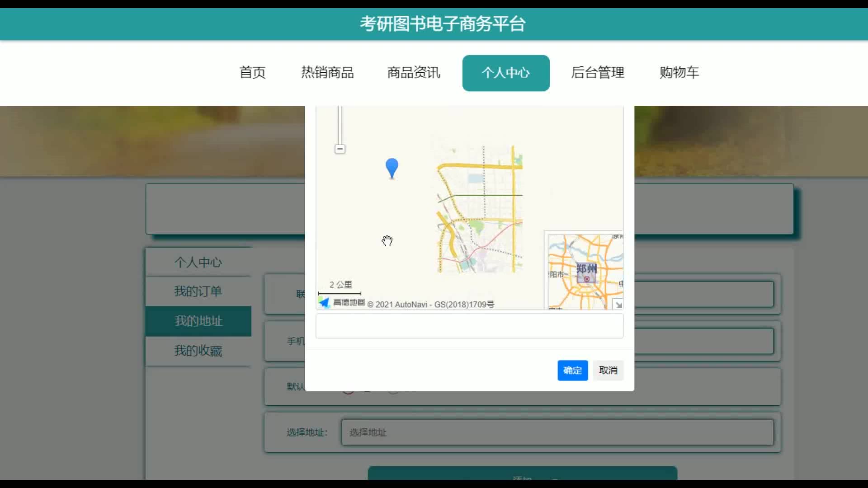Open 商品资讯 navigation item
The height and width of the screenshot is (488, 868).
point(413,73)
